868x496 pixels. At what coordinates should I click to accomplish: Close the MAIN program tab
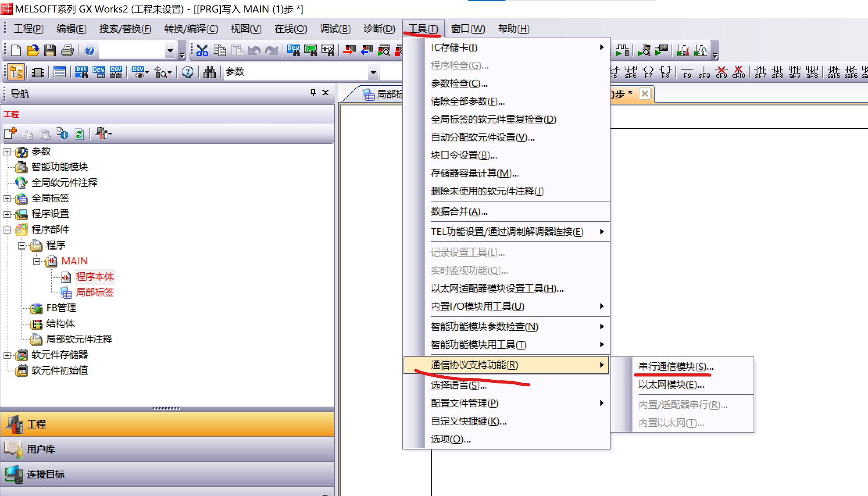645,94
